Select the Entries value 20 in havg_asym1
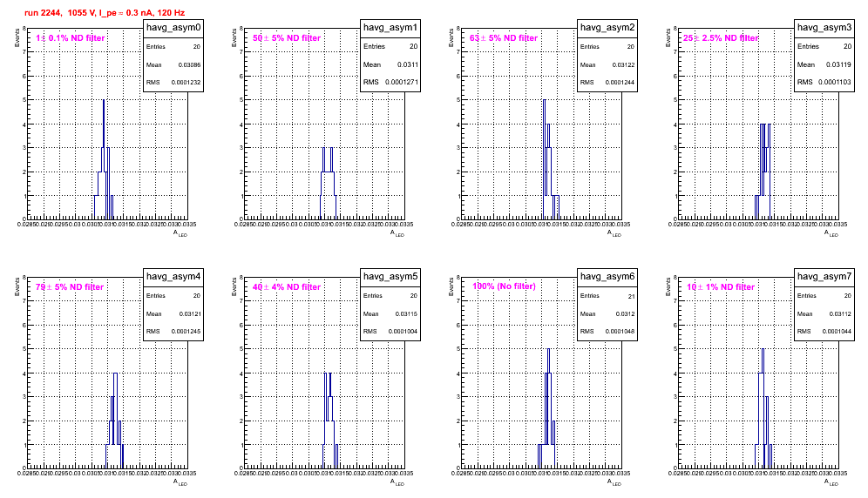The image size is (868, 498). click(x=414, y=46)
